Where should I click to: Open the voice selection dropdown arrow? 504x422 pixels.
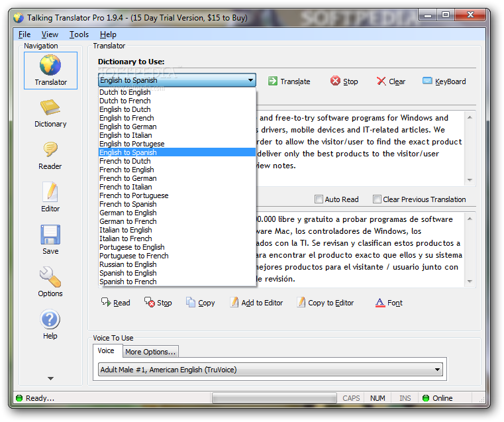pos(437,370)
